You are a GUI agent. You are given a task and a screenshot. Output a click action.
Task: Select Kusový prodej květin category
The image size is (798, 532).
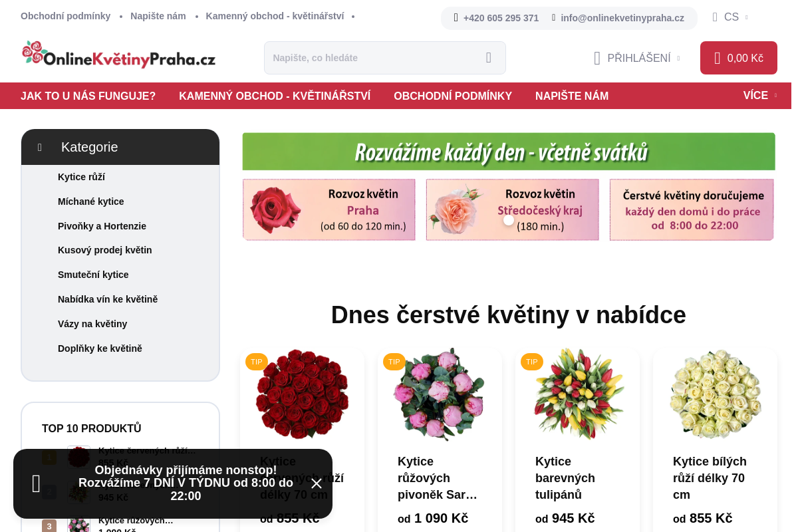[105, 250]
